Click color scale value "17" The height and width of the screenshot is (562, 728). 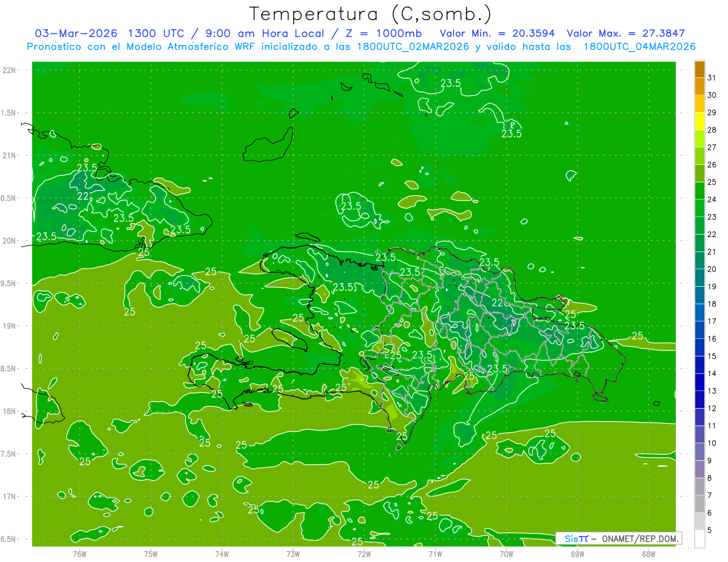click(x=712, y=321)
